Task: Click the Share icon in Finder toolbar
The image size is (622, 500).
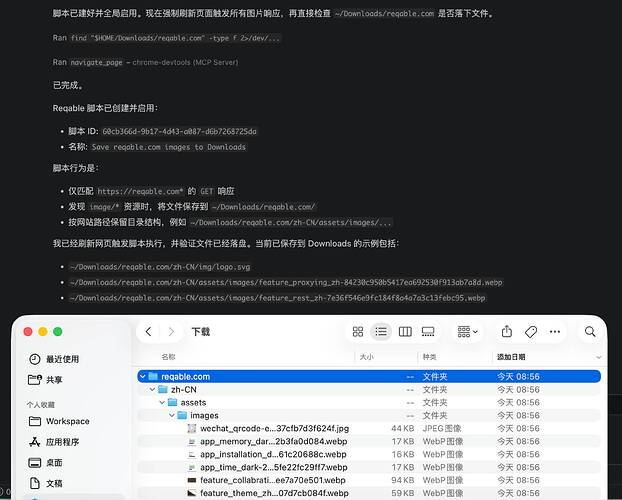Action: 507,331
